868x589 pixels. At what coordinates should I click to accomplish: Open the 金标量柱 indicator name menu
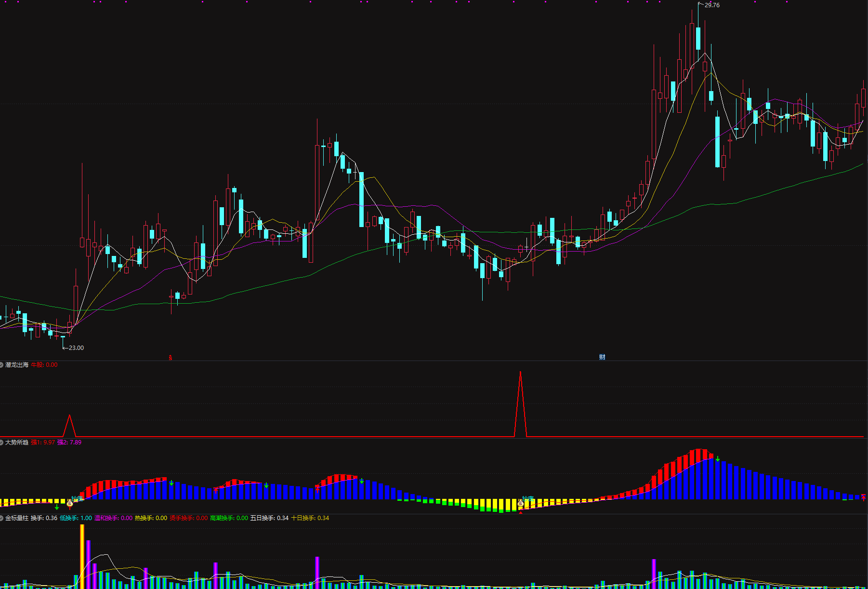pyautogui.click(x=17, y=518)
